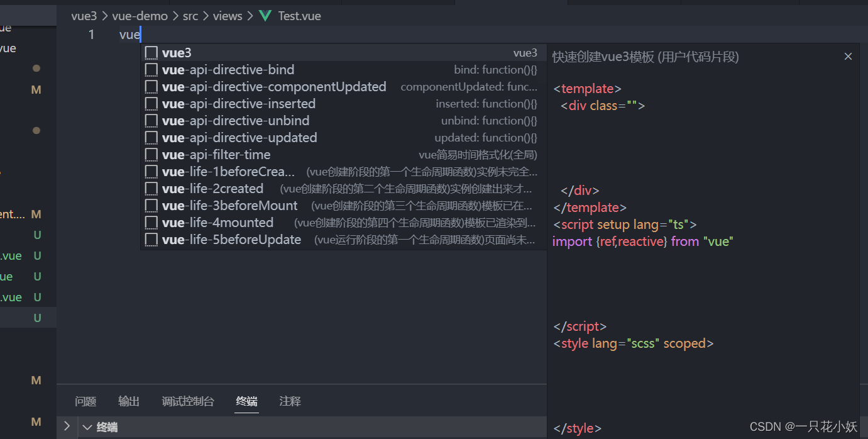Viewport: 868px width, 439px height.
Task: Click the 快速创建vue3模板 snippet title
Action: pyautogui.click(x=646, y=57)
